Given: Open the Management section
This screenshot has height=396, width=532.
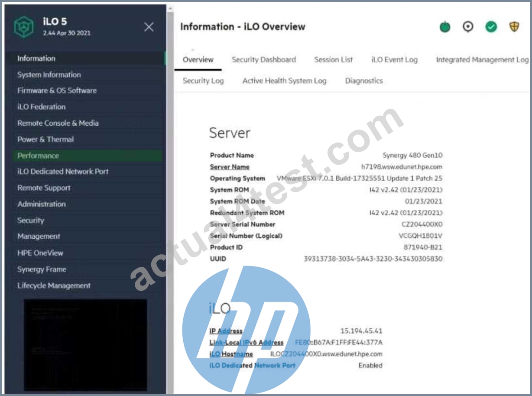Looking at the screenshot, I should 88,237.
